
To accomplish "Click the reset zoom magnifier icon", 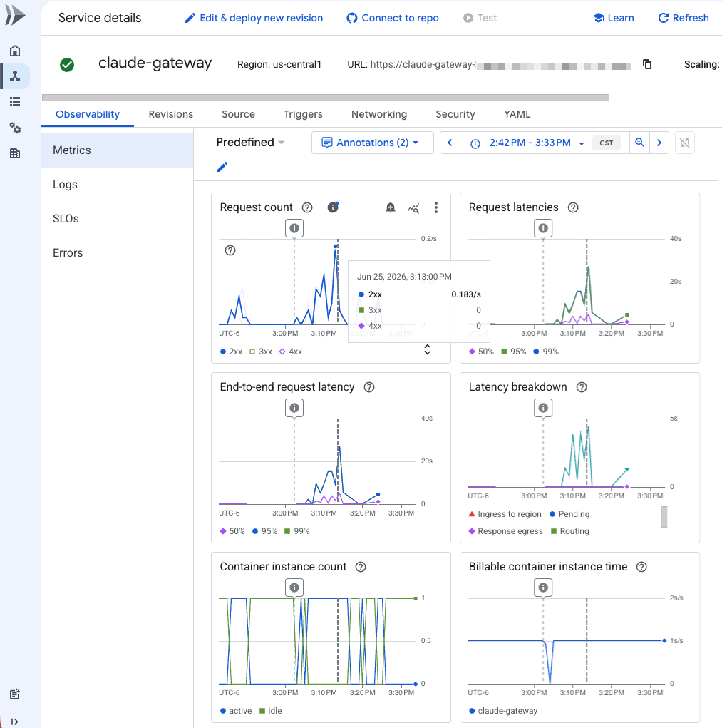I will [x=639, y=143].
